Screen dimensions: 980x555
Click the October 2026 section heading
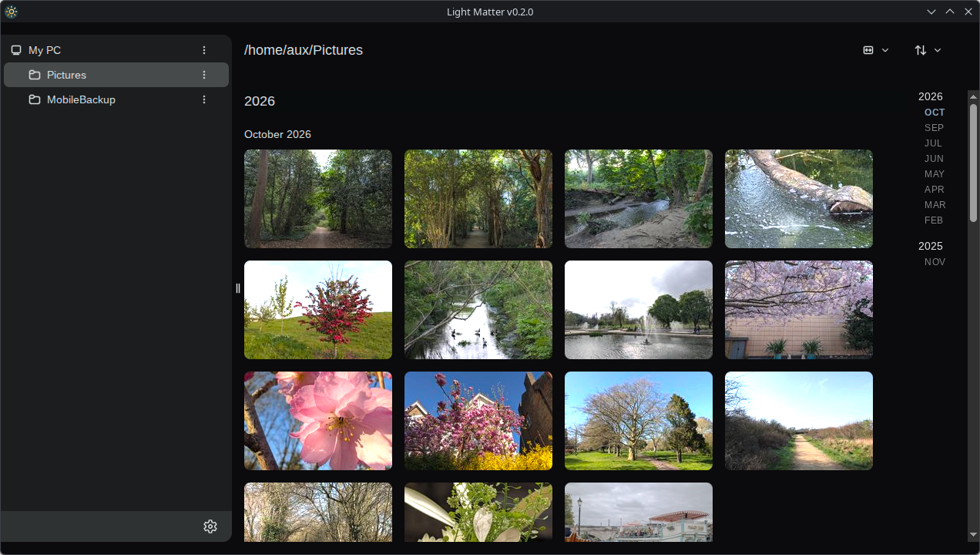(x=277, y=134)
